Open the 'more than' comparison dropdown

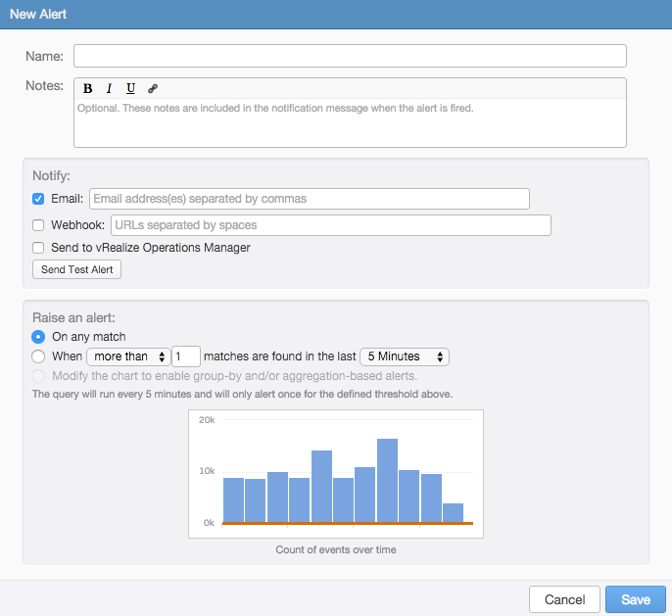click(128, 356)
